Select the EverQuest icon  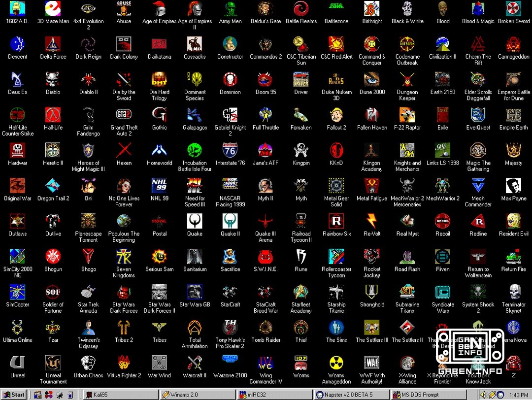click(x=478, y=115)
